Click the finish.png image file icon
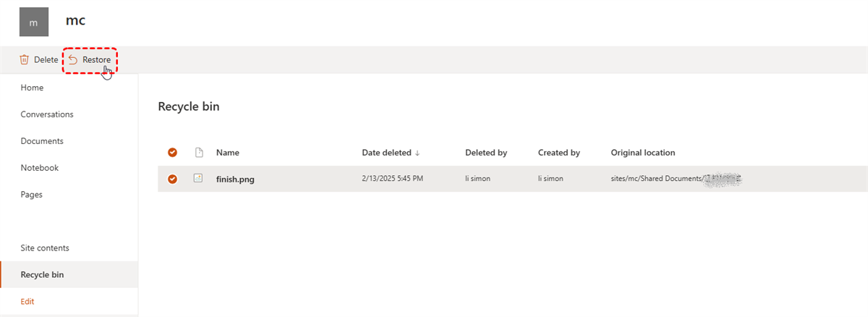The image size is (868, 317). pos(198,179)
